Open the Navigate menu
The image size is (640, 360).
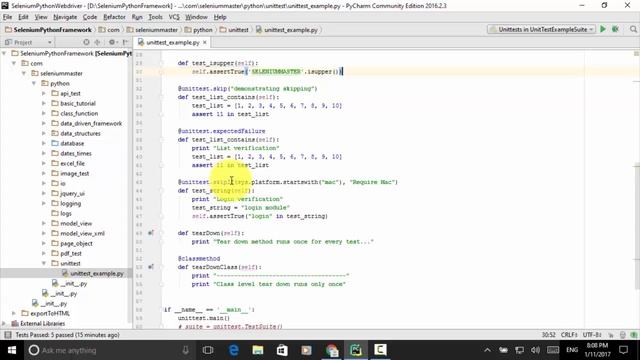pos(65,17)
